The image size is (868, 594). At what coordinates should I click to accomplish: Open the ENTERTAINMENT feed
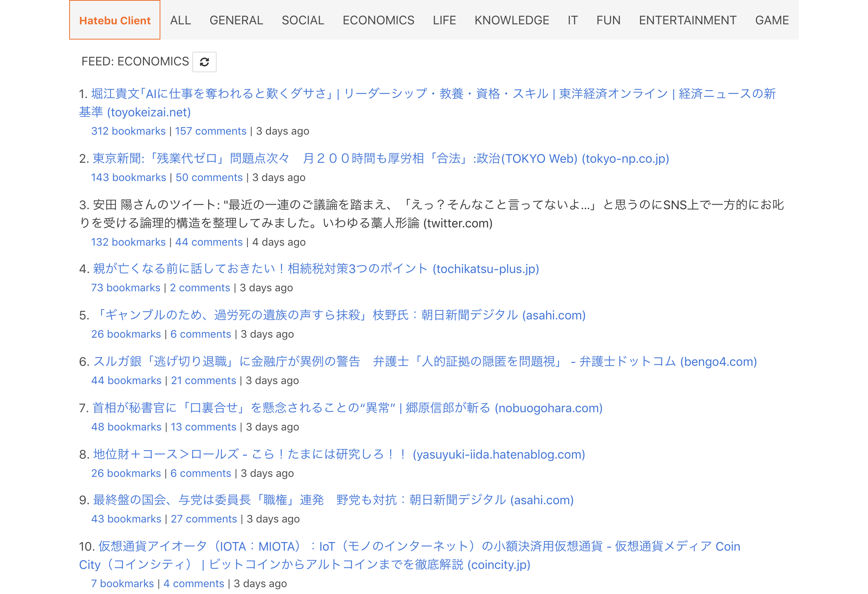(x=687, y=20)
